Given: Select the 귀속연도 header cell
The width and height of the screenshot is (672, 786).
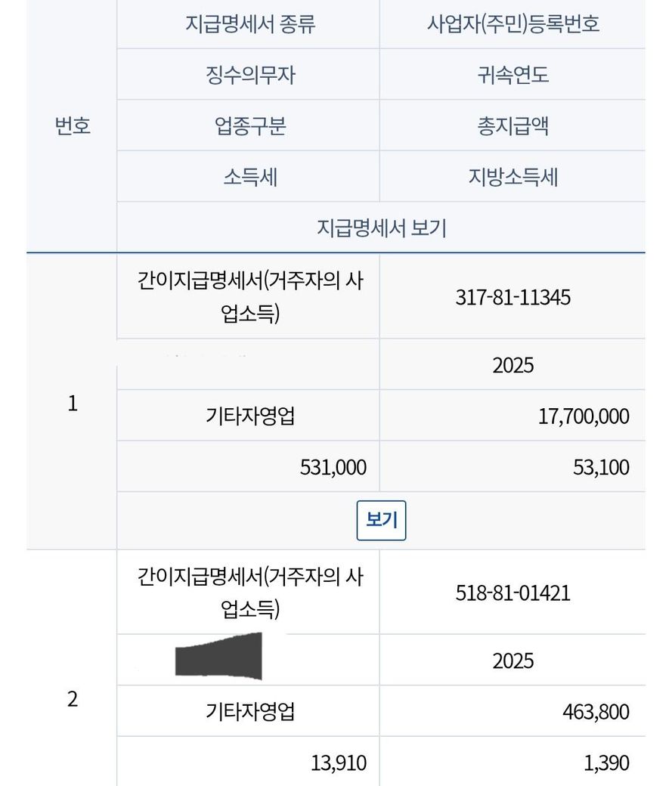Looking at the screenshot, I should coord(513,75).
